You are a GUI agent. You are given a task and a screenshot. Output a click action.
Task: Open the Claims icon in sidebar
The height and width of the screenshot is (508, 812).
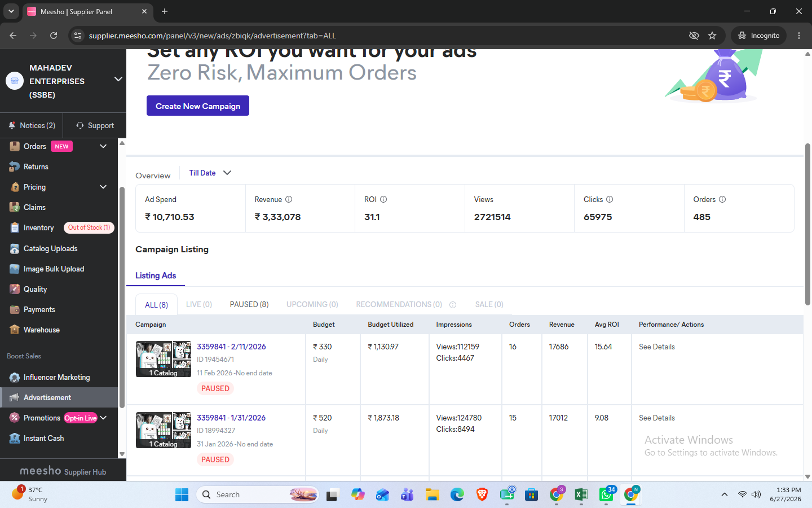click(x=15, y=207)
